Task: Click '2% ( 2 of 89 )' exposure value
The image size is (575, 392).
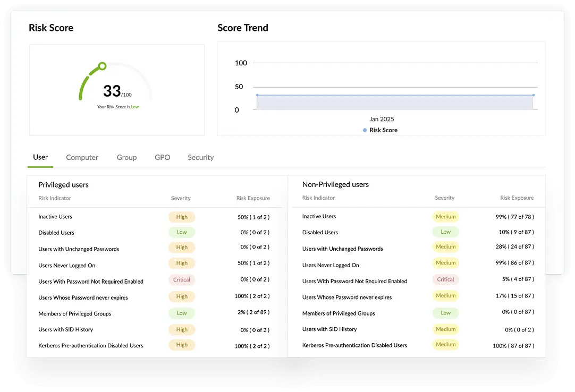Action: [253, 312]
